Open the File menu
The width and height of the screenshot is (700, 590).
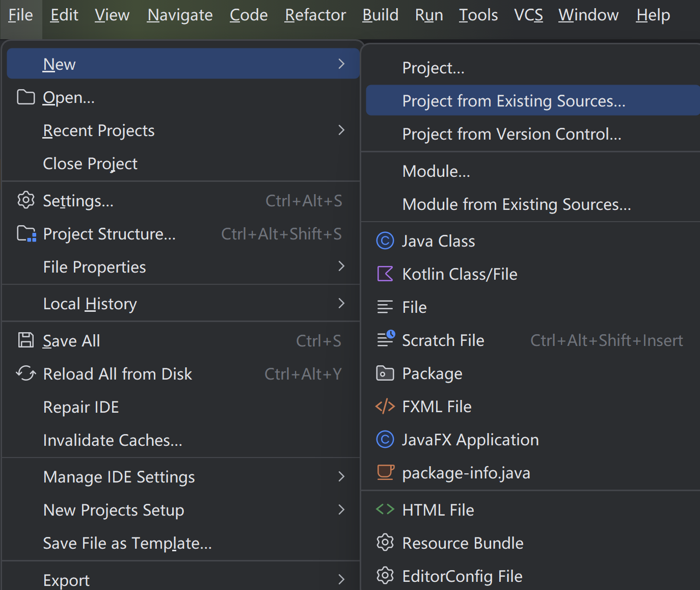21,15
